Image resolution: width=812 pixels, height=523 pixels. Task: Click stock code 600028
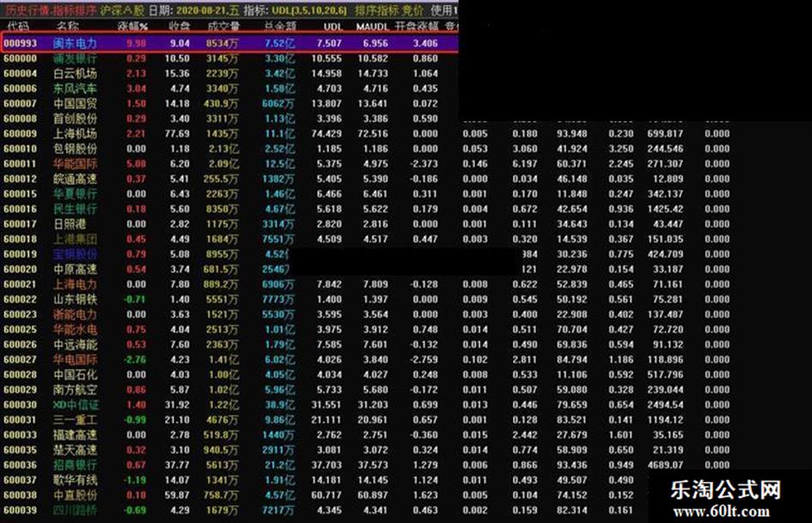pos(20,374)
